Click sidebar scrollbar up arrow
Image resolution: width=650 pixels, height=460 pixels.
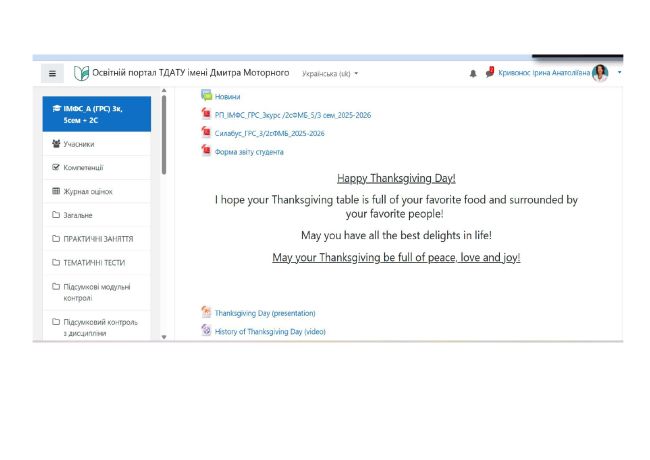(x=164, y=90)
